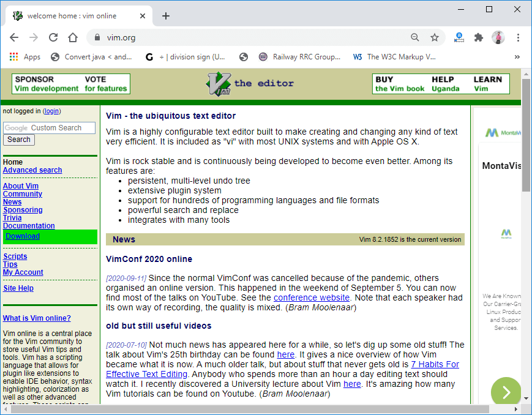Click the horizontal scrollbar left arrow
This screenshot has height=415, width=532.
(x=6, y=409)
